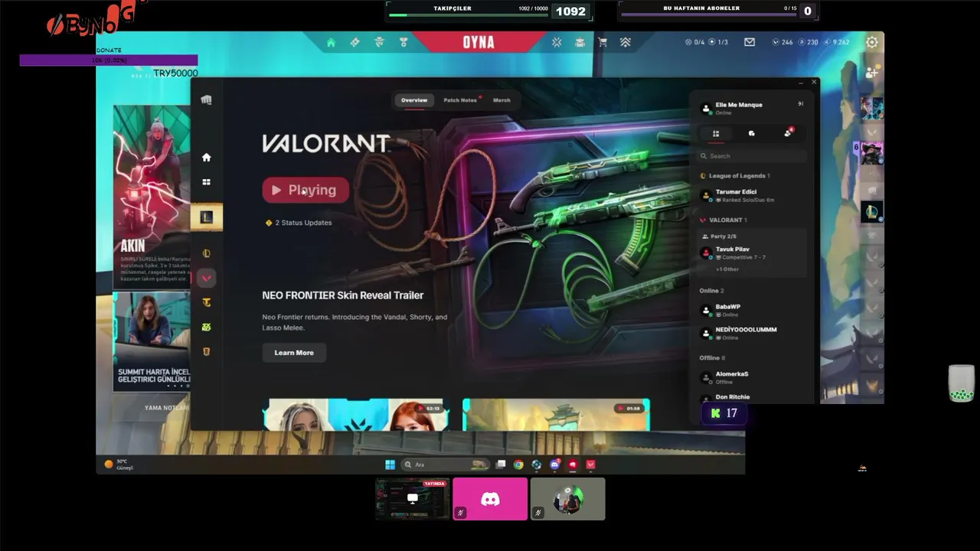Screen dimensions: 980x551
Task: Open Legends of Runeterra icon in sidebar
Action: [206, 351]
